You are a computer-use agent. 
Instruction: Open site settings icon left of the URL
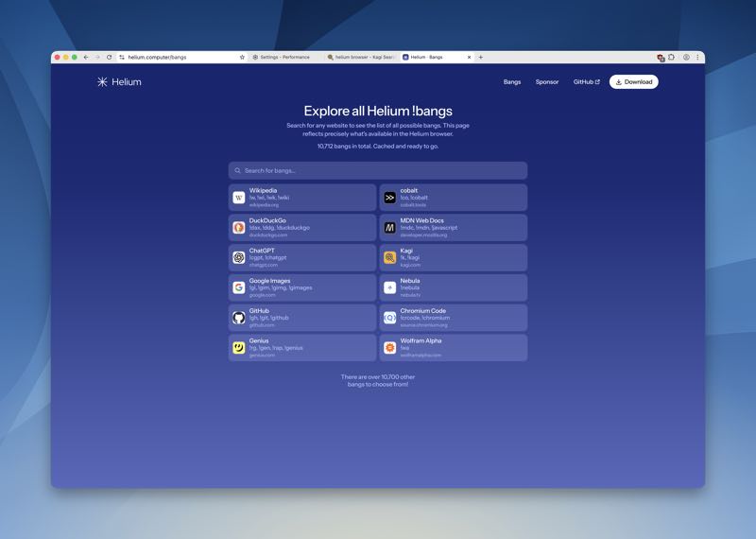point(122,57)
